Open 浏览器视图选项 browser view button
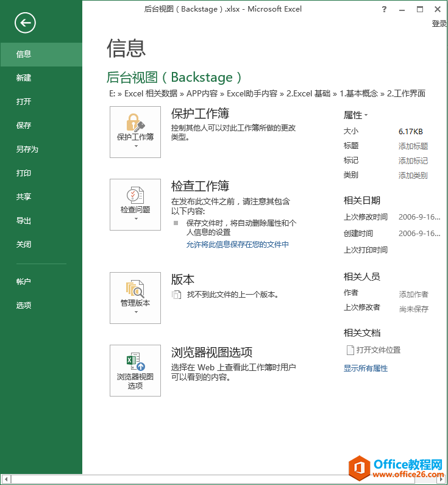Viewport: 448px width, 485px height. coord(135,370)
